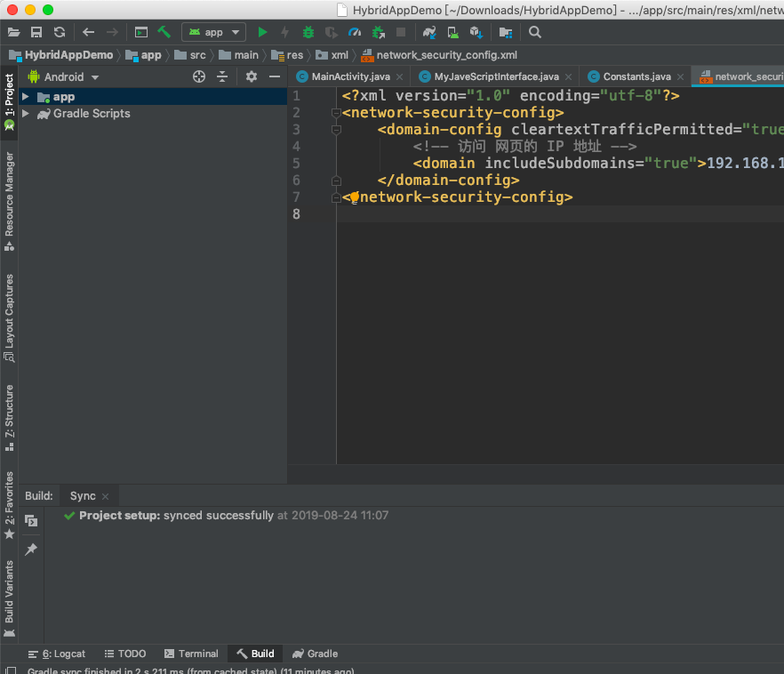Save all files with disk icon

pyautogui.click(x=36, y=33)
